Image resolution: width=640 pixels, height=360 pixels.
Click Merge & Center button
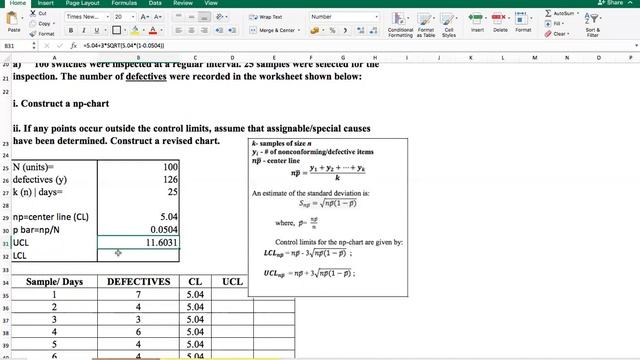click(274, 31)
